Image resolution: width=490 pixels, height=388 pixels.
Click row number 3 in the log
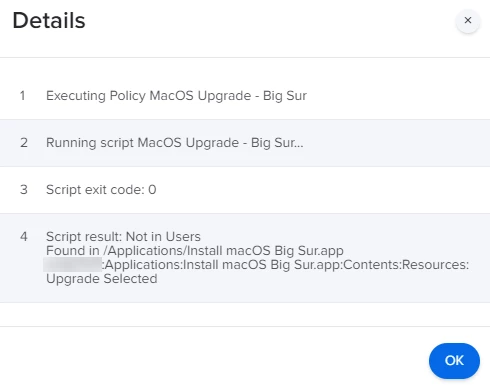[24, 190]
